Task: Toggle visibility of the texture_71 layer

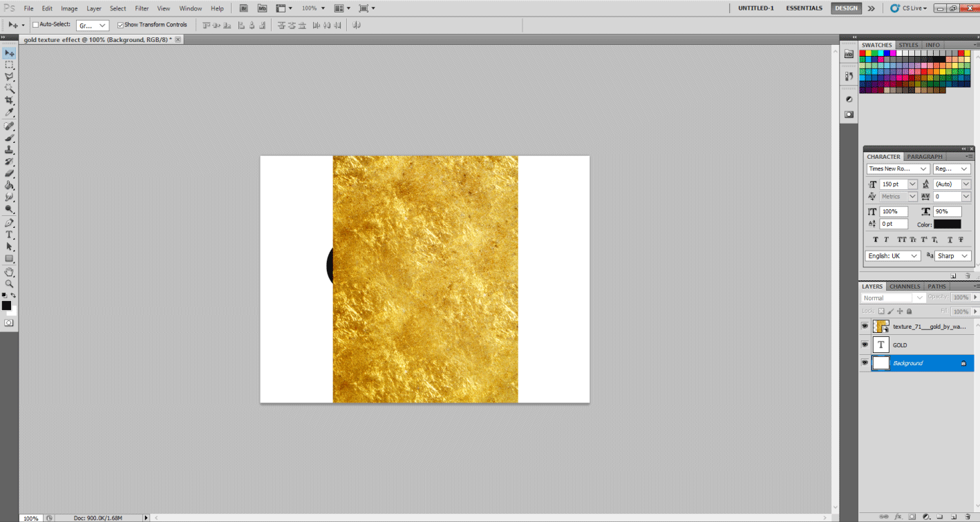Action: (865, 325)
